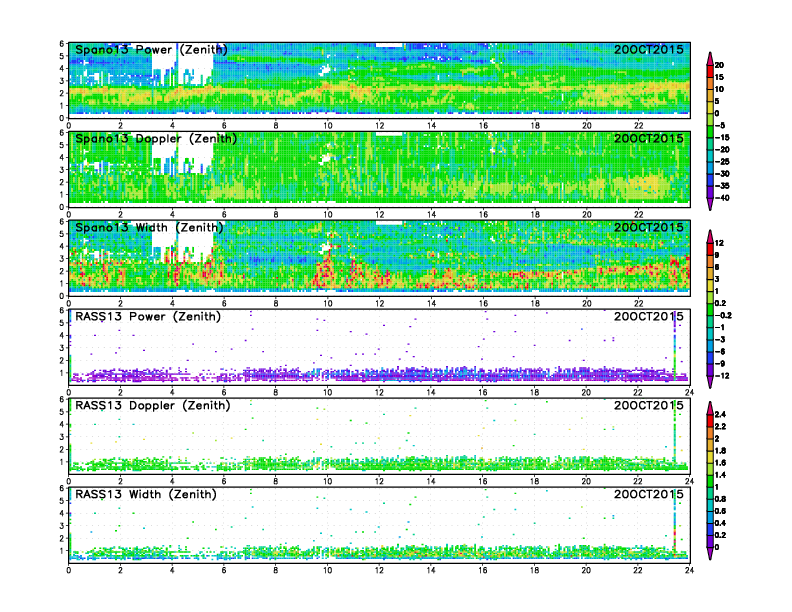Click the "RASS13 Width (Zenith)" panel title
Viewport: 792px width, 612px height.
pos(146,494)
